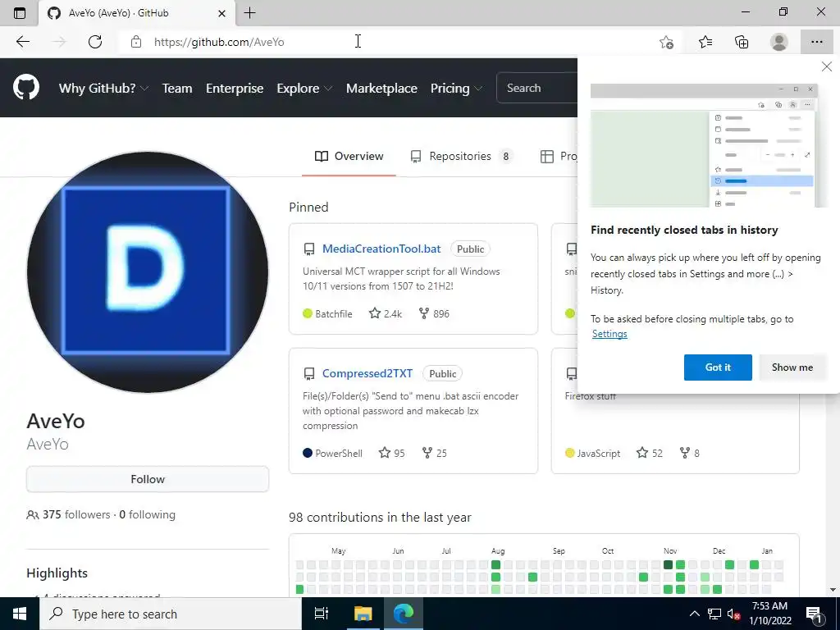Click the Batchfile language label

pyautogui.click(x=333, y=314)
